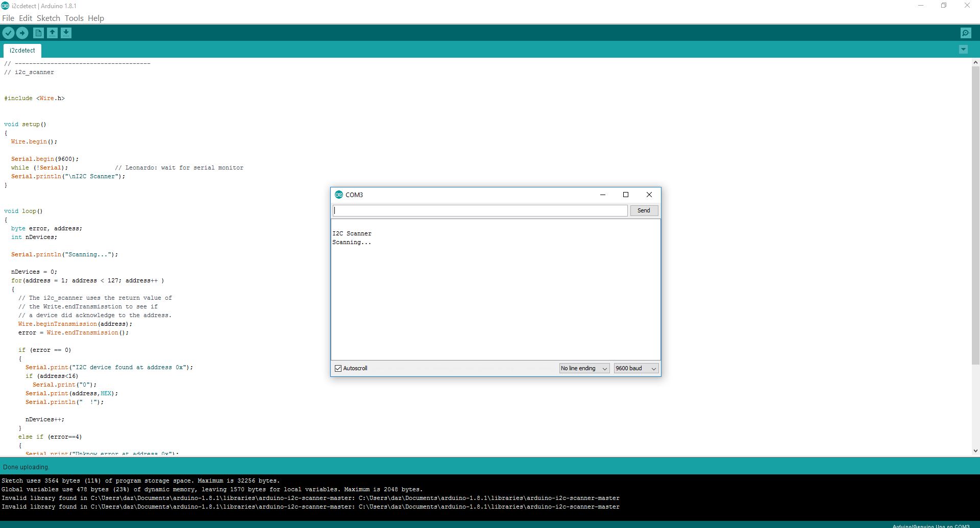Click the '#include <Wire.h>' code line
The width and height of the screenshot is (980, 528).
[x=34, y=98]
